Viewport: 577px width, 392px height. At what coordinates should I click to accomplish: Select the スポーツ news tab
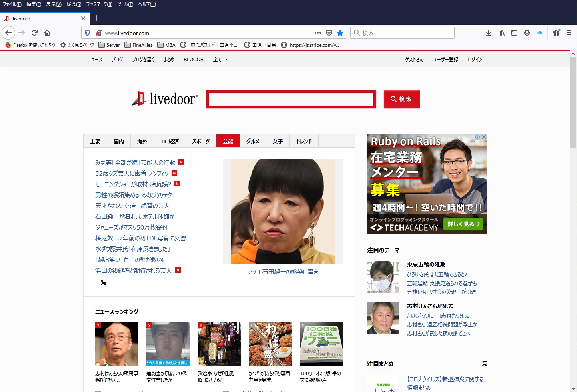point(201,141)
